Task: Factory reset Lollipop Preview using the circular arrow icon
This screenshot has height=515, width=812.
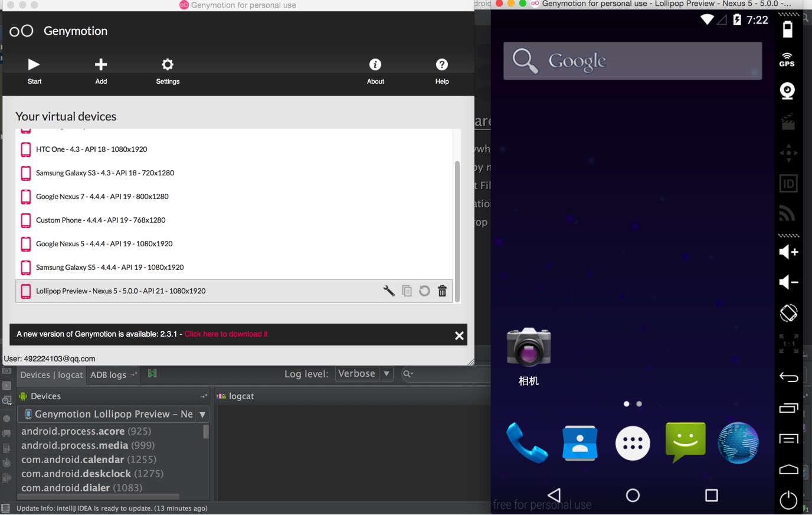Action: pos(424,291)
